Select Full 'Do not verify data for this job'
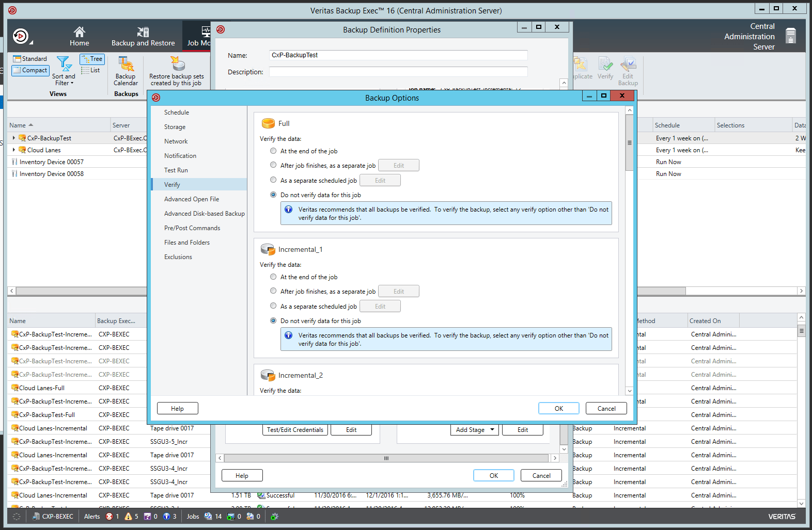 (x=273, y=195)
